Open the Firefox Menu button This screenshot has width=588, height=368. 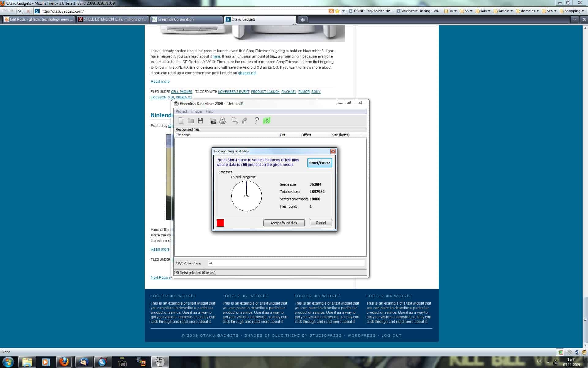(x=8, y=10)
